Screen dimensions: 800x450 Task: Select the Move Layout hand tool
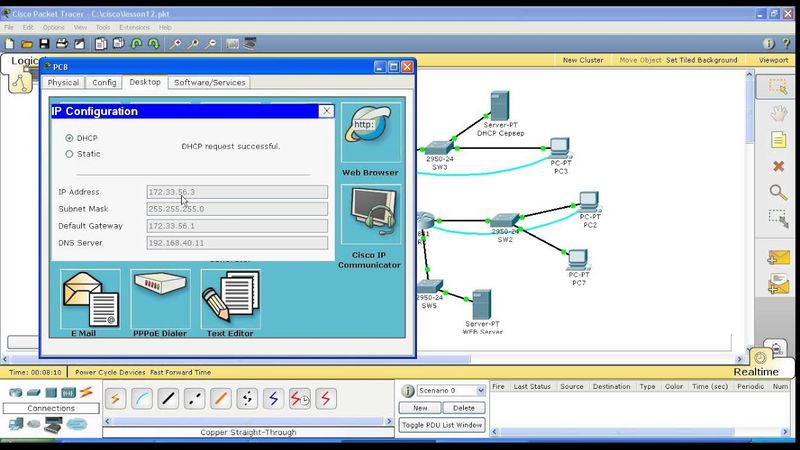[x=778, y=113]
